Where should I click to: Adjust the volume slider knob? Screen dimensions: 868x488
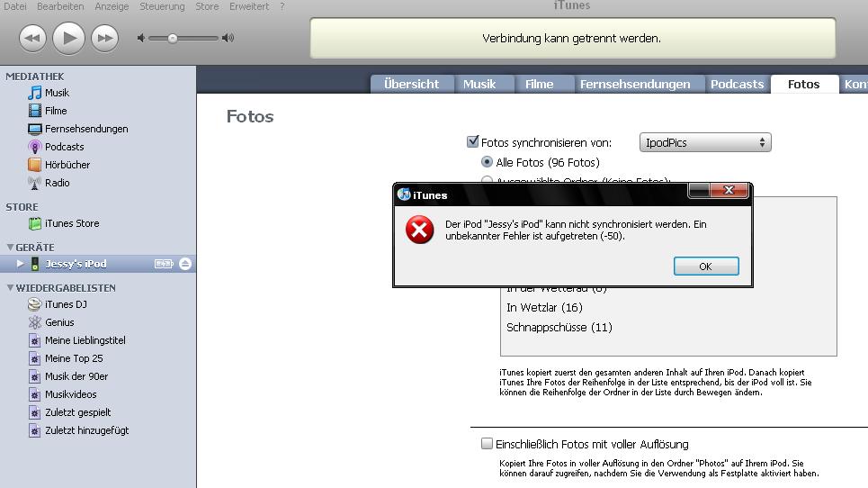(x=173, y=38)
